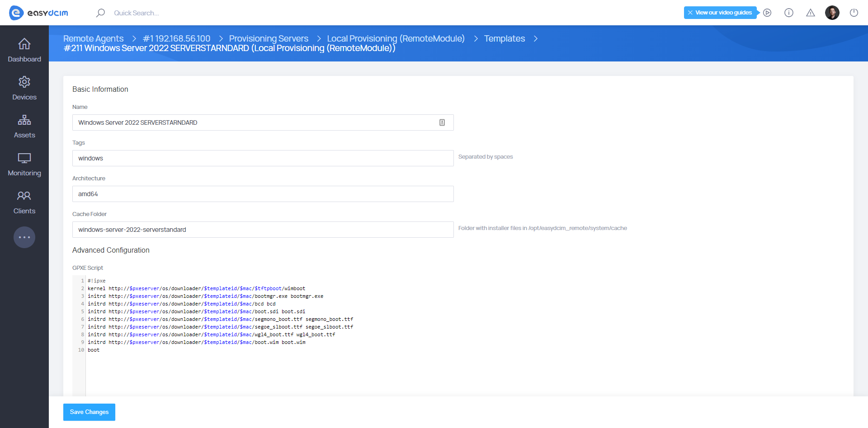Viewport: 868px width, 428px height.
Task: Click the boot.sdi initrd line
Action: point(196,311)
